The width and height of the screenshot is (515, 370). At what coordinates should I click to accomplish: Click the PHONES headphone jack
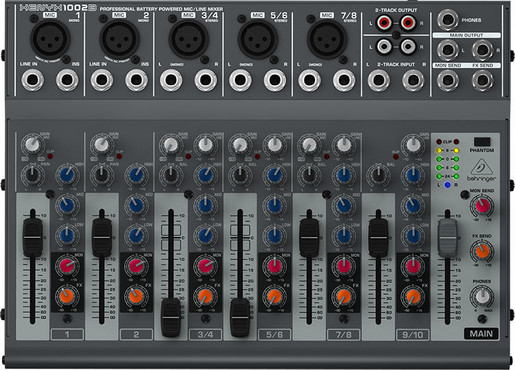click(x=448, y=20)
